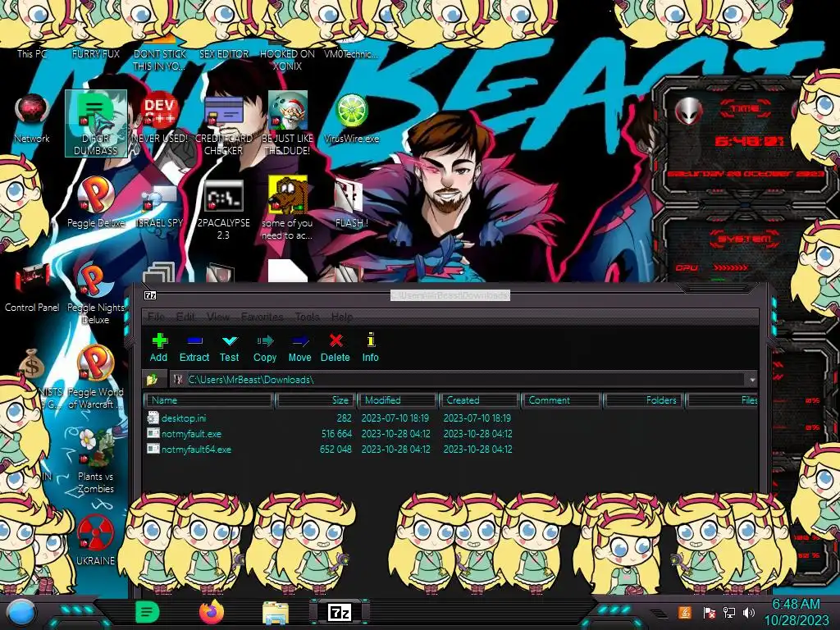840x630 pixels.
Task: Open the 7-Zip View menu
Action: [218, 317]
